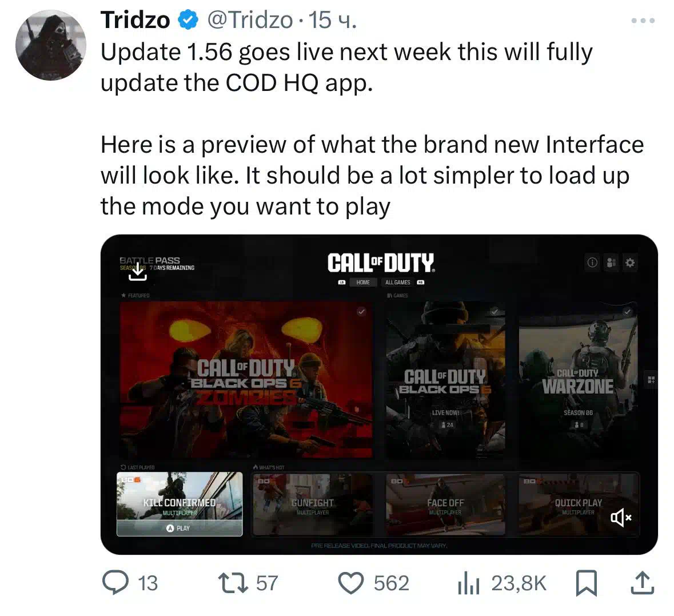Expand the side grid panel icon

(x=651, y=379)
